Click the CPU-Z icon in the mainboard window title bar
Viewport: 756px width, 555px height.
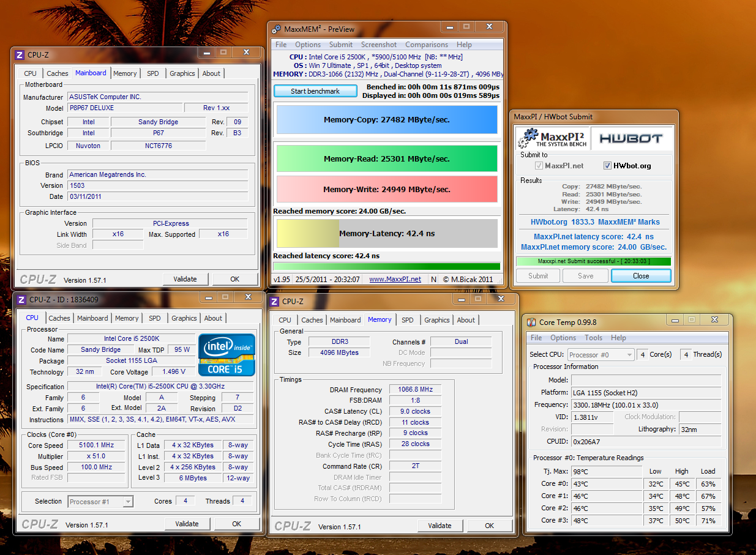click(20, 54)
